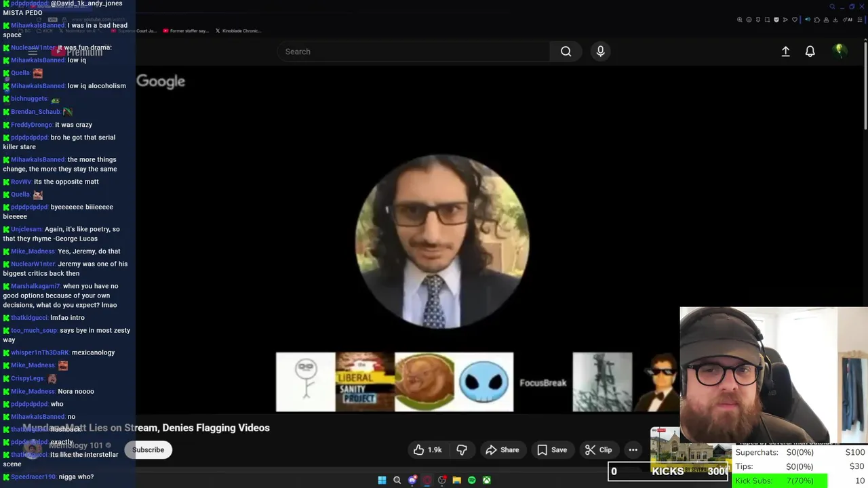
Task: Open the browser profile person icon
Action: pyautogui.click(x=826, y=20)
